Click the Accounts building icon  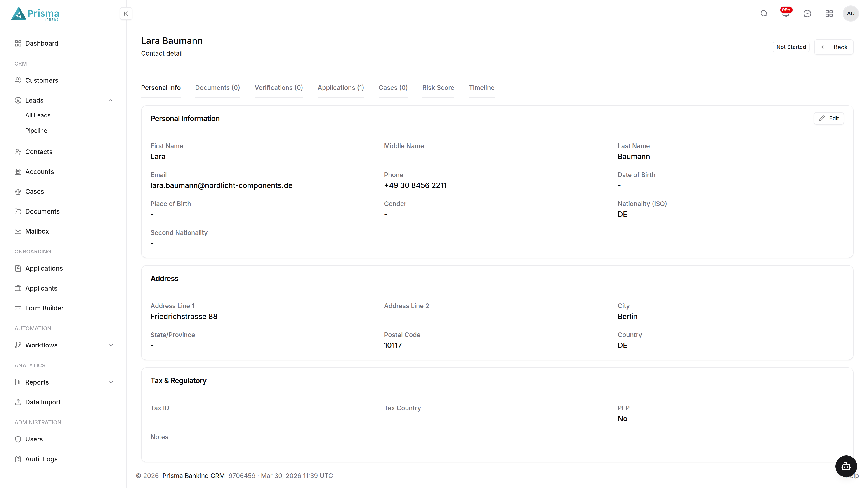pos(18,172)
